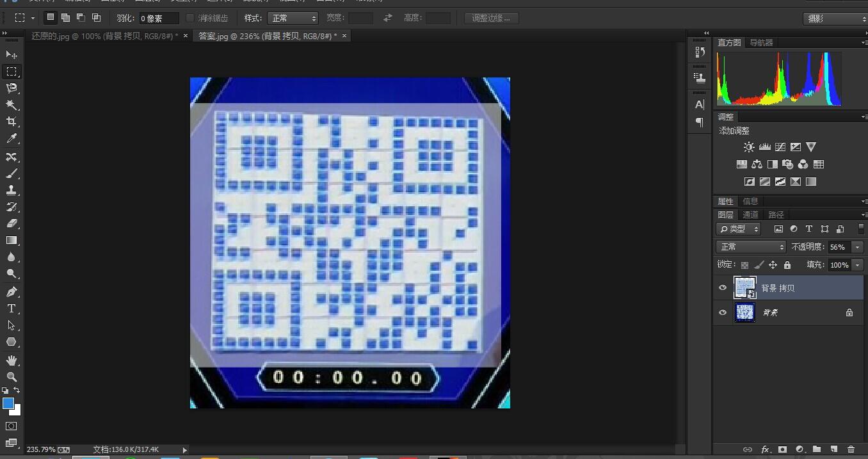
Task: Hide the locked 背景 layer
Action: coord(723,312)
